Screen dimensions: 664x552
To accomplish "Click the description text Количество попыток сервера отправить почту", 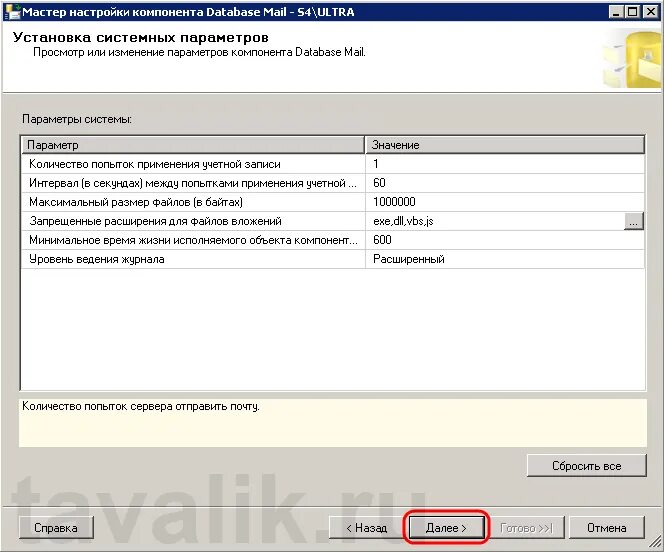I will point(141,406).
